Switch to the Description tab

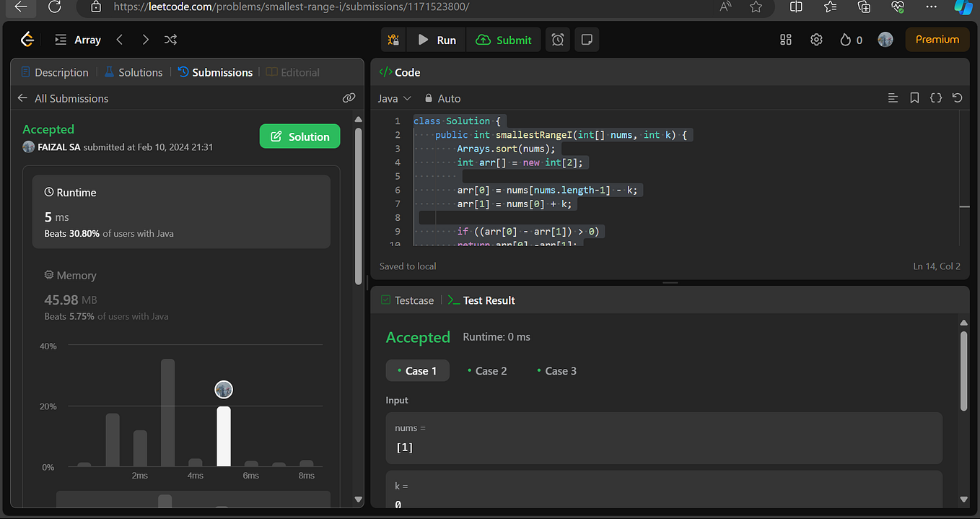(x=55, y=72)
